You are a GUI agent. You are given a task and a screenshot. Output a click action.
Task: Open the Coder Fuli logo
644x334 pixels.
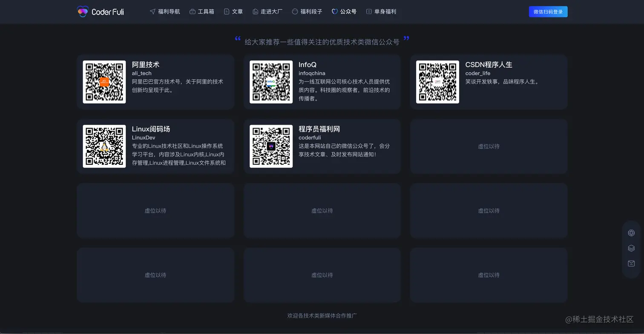[x=100, y=11]
